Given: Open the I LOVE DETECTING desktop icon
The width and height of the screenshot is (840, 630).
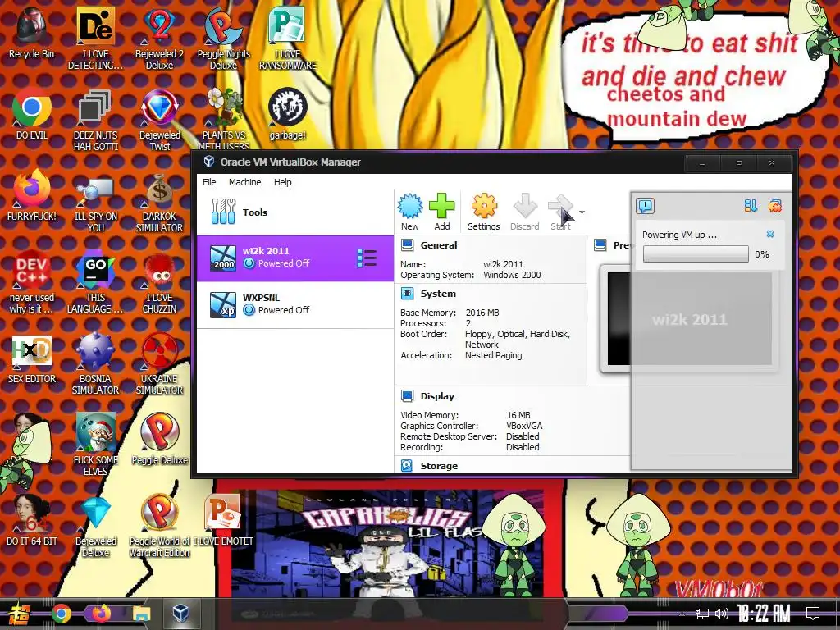Looking at the screenshot, I should pos(95,38).
